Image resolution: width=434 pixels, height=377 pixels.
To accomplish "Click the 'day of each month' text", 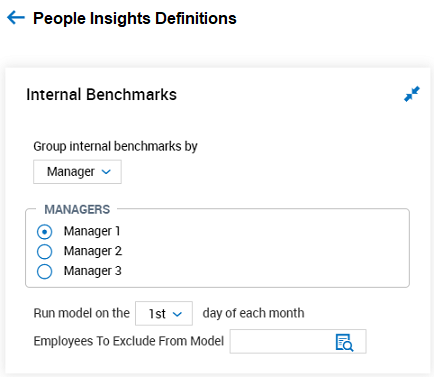I will point(253,313).
